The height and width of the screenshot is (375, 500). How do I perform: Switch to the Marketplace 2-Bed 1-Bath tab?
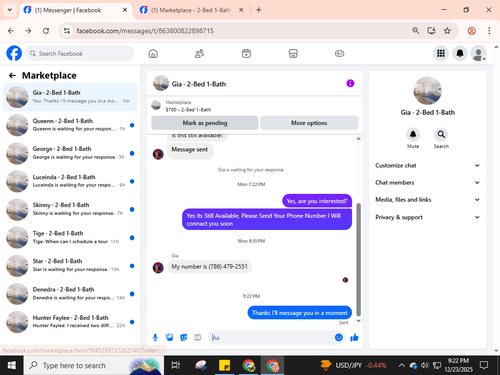191,10
